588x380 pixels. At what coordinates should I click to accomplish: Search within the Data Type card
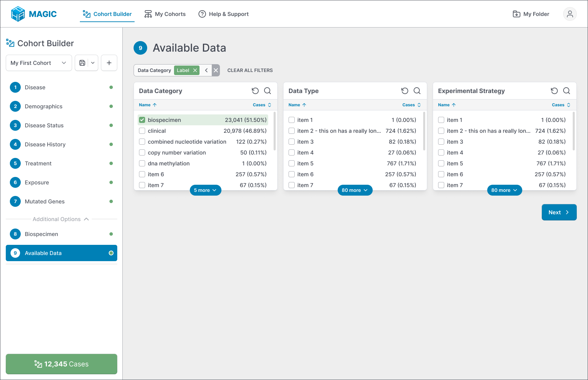[x=417, y=91]
